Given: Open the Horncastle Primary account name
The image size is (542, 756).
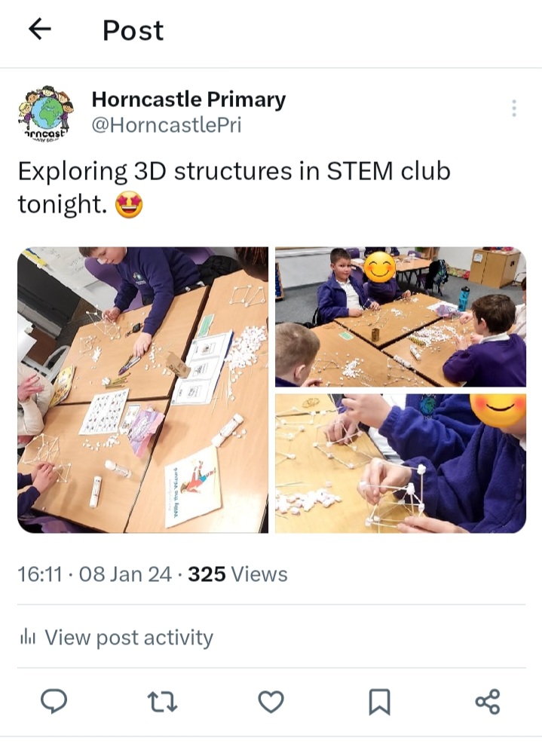Looking at the screenshot, I should click(188, 99).
